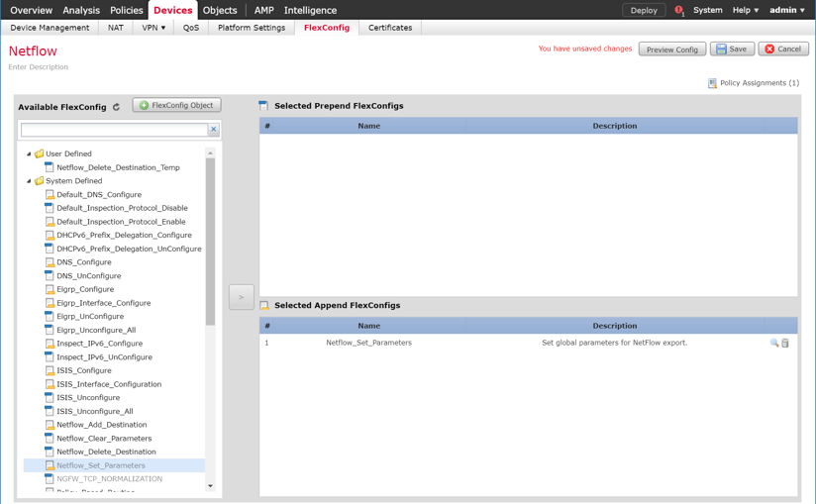Switch to the Platform Settings tab

coord(251,28)
